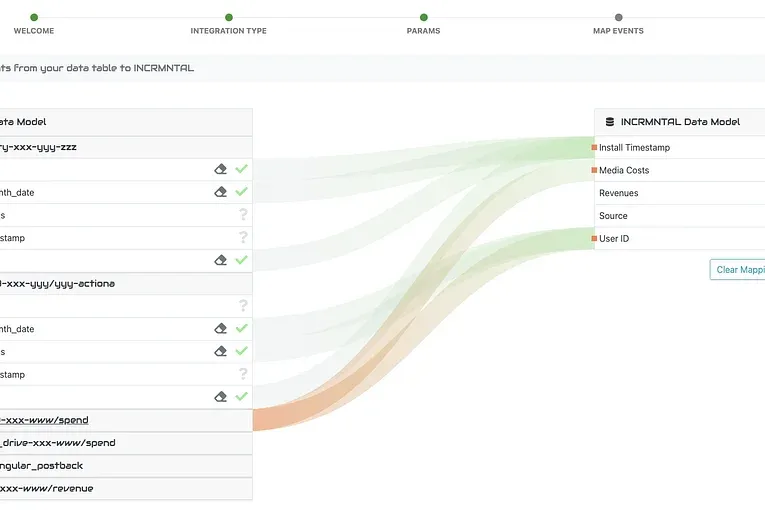Open the PARAMS step
765x510 pixels.
click(423, 24)
